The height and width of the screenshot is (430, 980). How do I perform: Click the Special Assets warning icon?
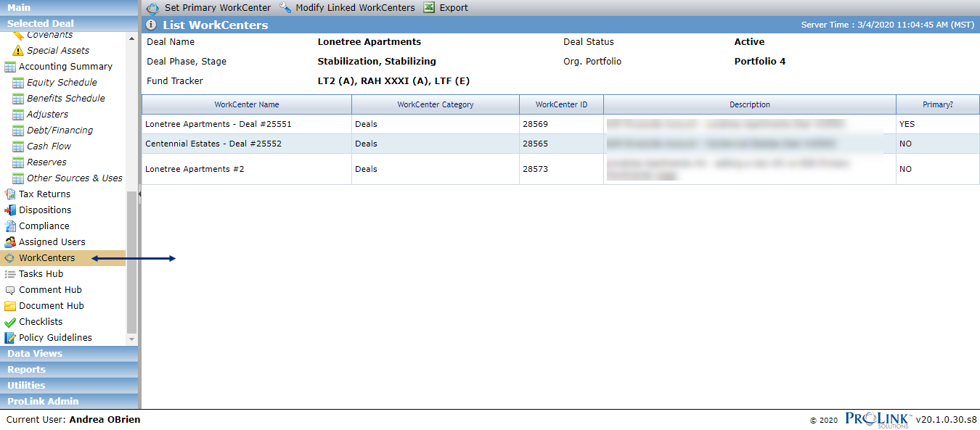tap(18, 51)
